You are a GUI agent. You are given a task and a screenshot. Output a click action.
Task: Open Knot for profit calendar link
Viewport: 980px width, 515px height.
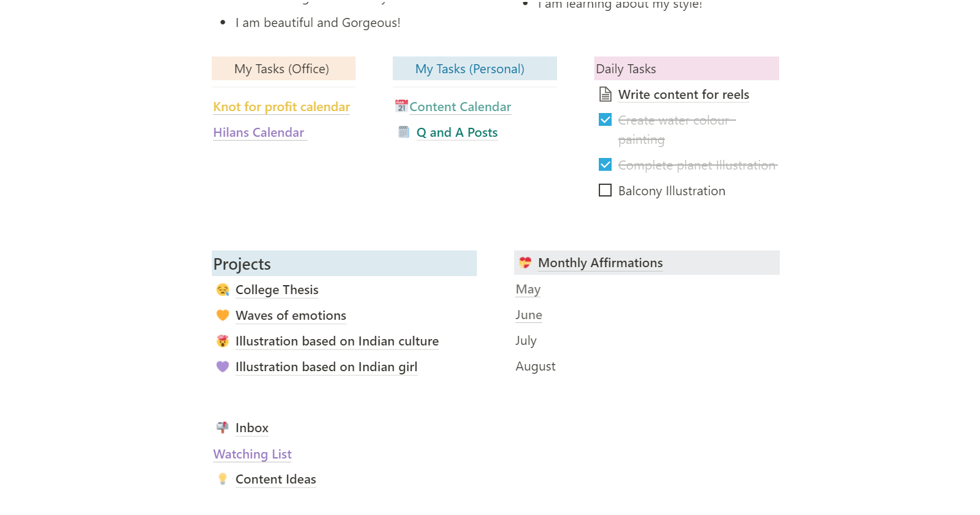point(282,107)
